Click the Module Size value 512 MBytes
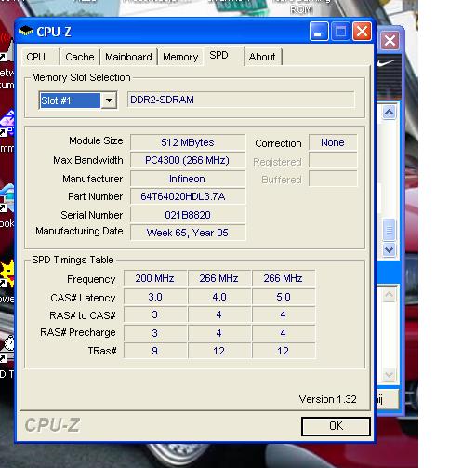Viewport: 476px width, 468px height. pyautogui.click(x=188, y=142)
